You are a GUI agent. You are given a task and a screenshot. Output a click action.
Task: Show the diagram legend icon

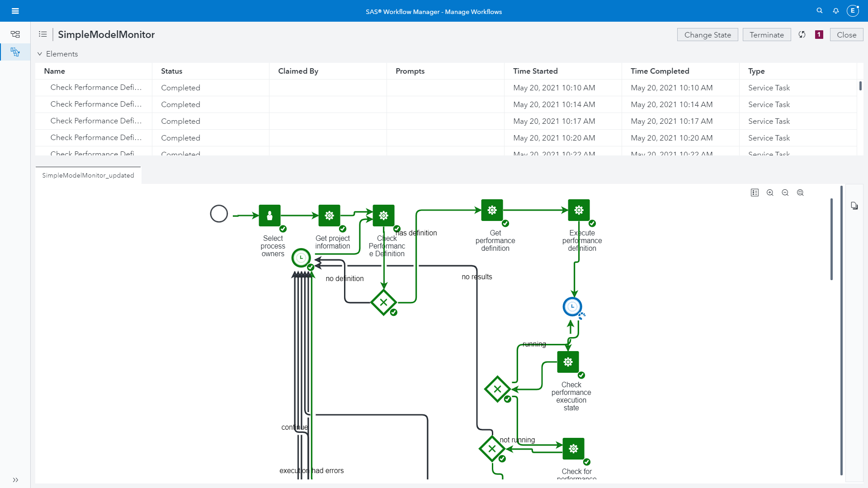[755, 193]
